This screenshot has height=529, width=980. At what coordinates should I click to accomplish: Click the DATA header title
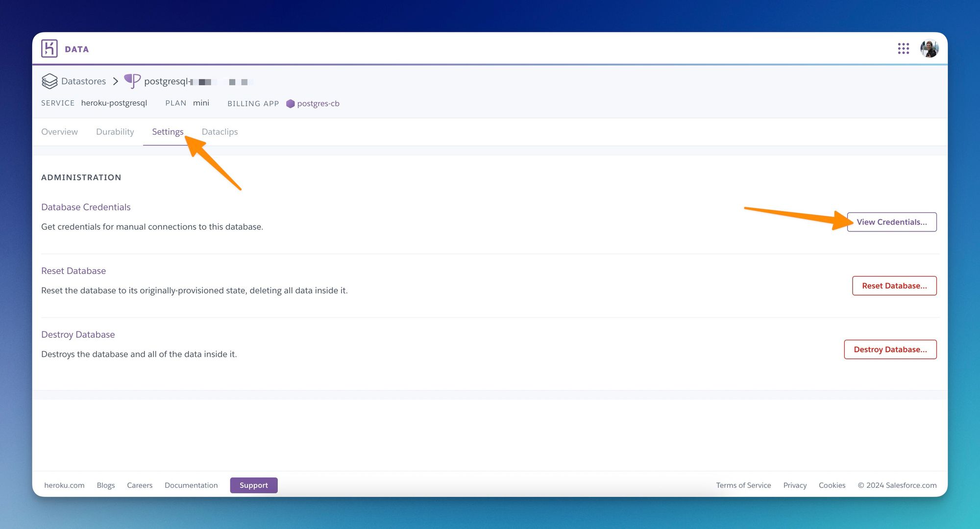click(77, 49)
